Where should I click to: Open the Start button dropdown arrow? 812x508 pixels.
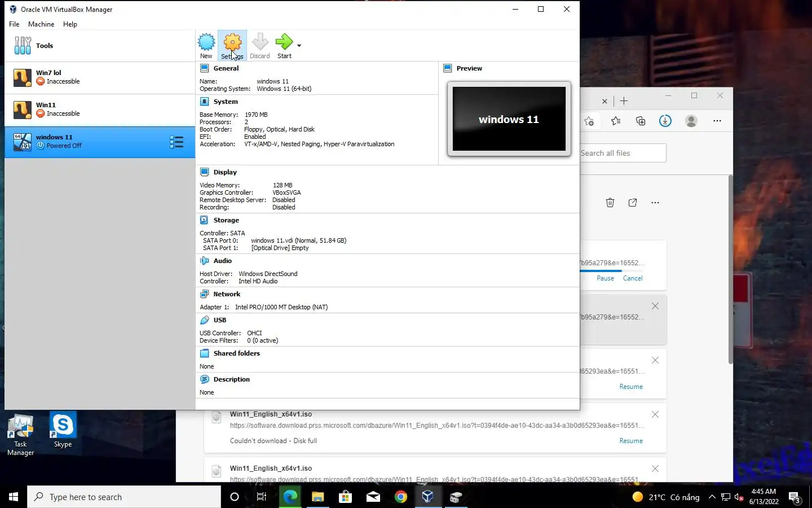[299, 46]
